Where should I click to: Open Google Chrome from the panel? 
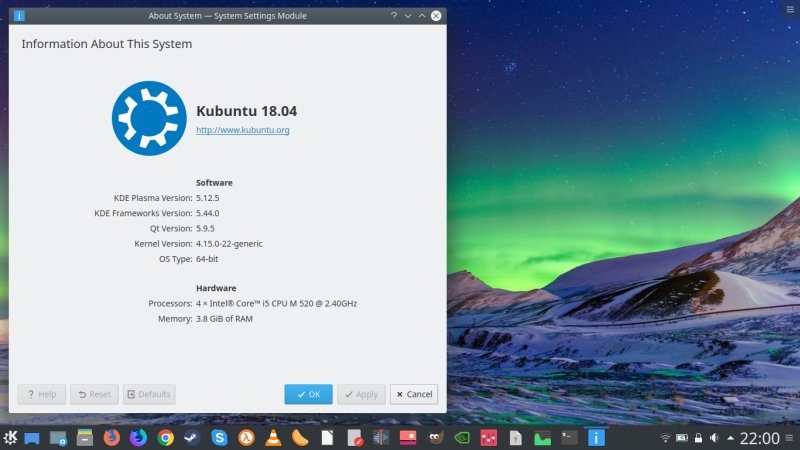click(165, 438)
